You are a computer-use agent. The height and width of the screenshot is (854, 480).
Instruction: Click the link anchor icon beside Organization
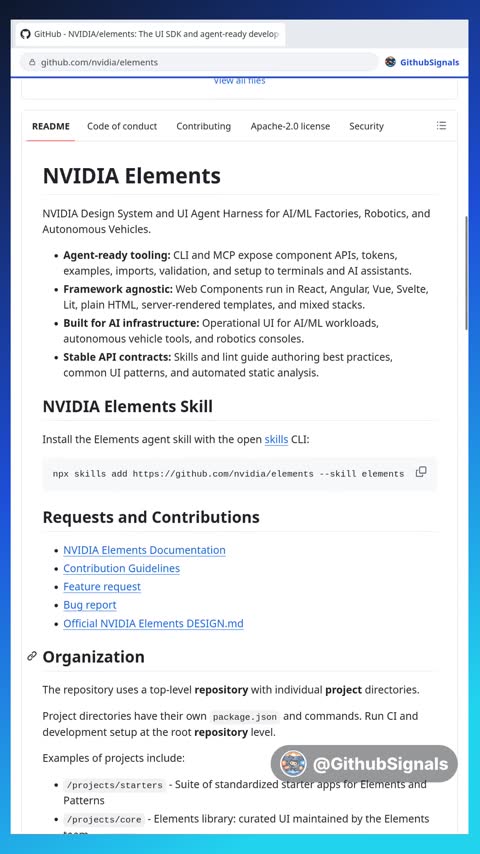(x=32, y=656)
